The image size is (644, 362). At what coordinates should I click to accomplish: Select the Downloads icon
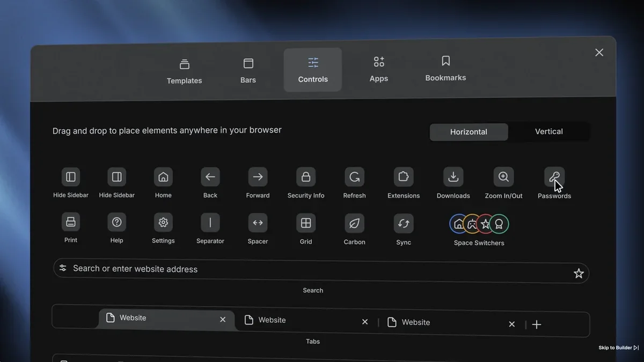pos(453,177)
